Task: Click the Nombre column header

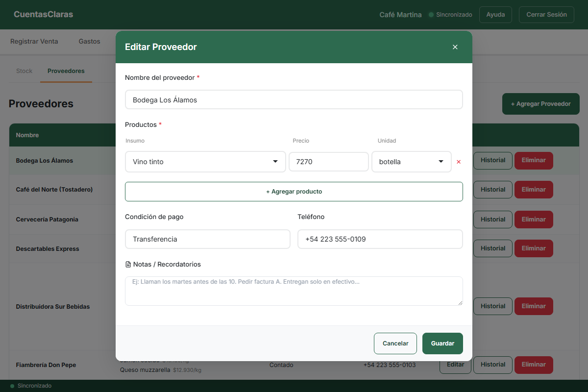Action: tap(27, 135)
